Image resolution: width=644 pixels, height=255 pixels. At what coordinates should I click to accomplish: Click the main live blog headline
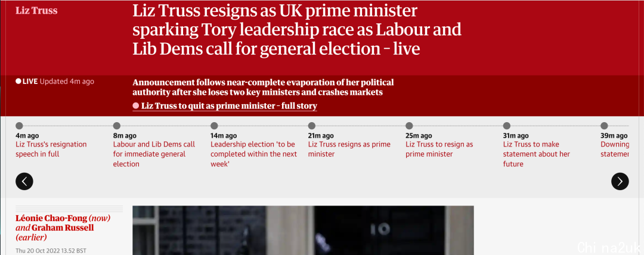(x=296, y=30)
